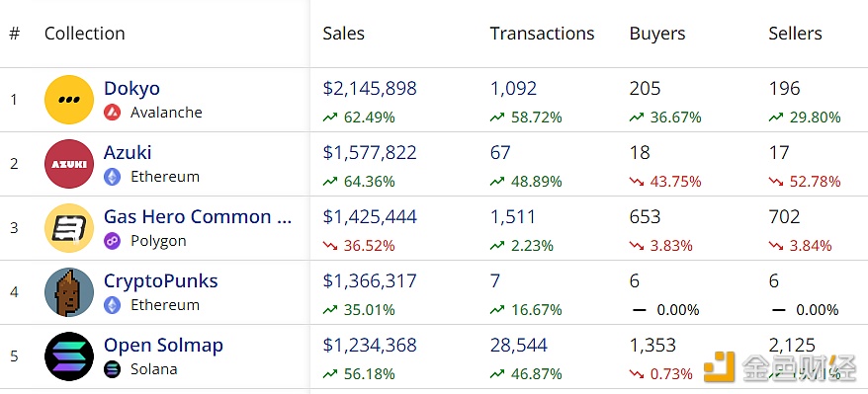The image size is (868, 394).
Task: Click the Avalanche chain icon under Dokyo
Action: [x=112, y=113]
